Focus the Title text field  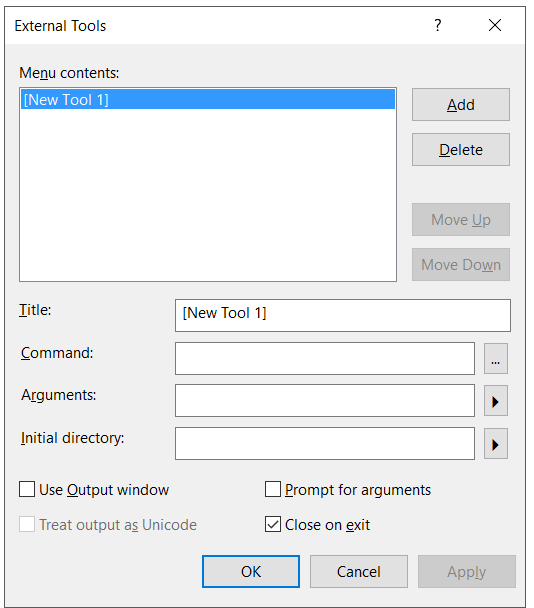point(343,315)
